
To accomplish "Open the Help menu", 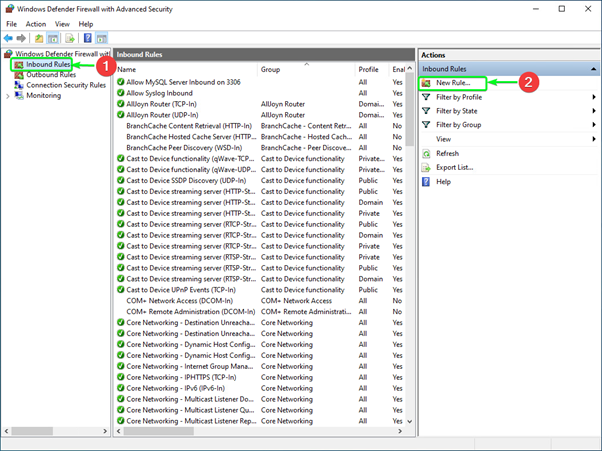I will pyautogui.click(x=86, y=24).
